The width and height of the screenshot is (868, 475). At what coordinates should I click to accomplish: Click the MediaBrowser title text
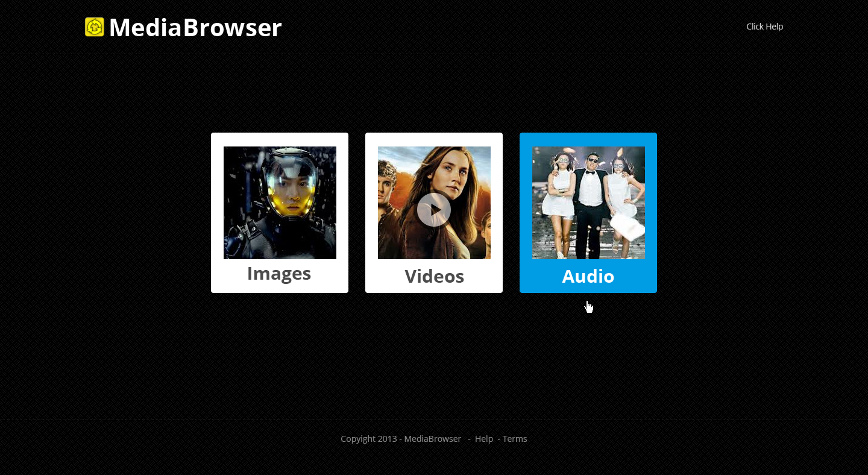pyautogui.click(x=195, y=28)
